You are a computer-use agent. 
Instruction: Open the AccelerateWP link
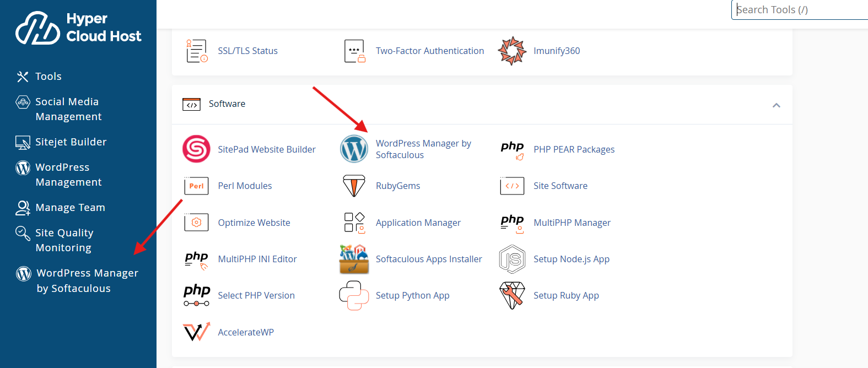coord(246,332)
